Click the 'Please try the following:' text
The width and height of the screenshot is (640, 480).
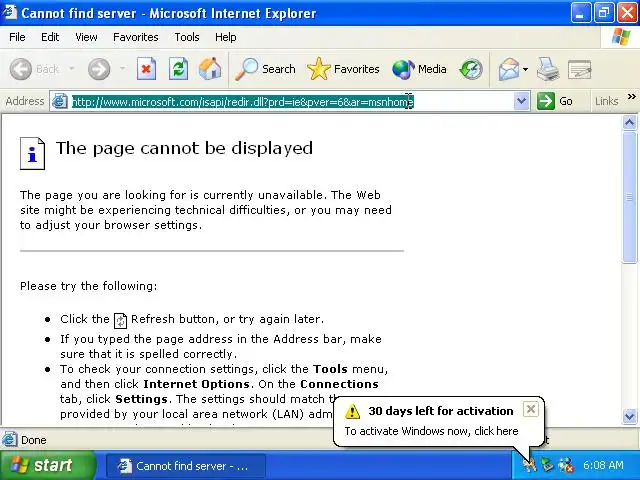click(x=89, y=286)
